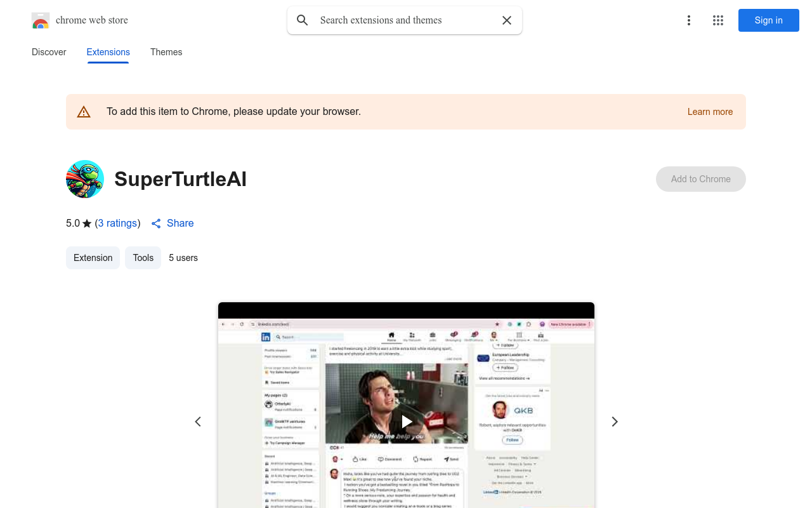Show next screenshot with right arrow

click(x=614, y=422)
